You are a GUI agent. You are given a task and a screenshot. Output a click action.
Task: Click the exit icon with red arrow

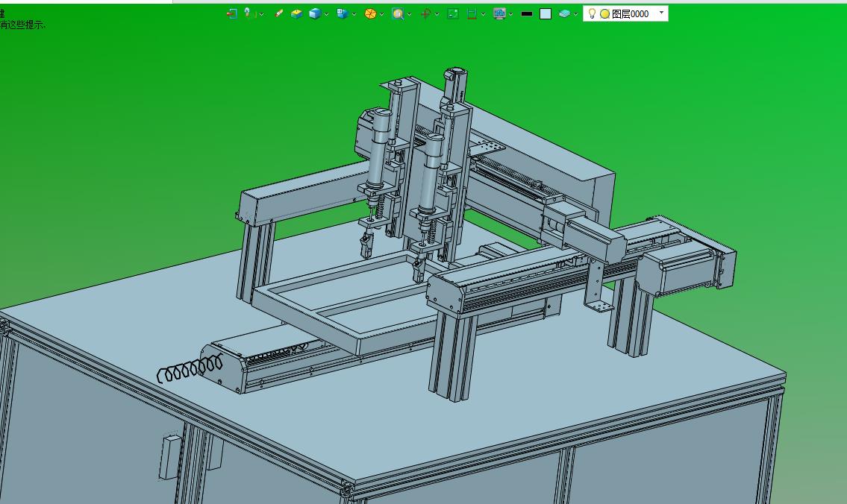tap(231, 13)
